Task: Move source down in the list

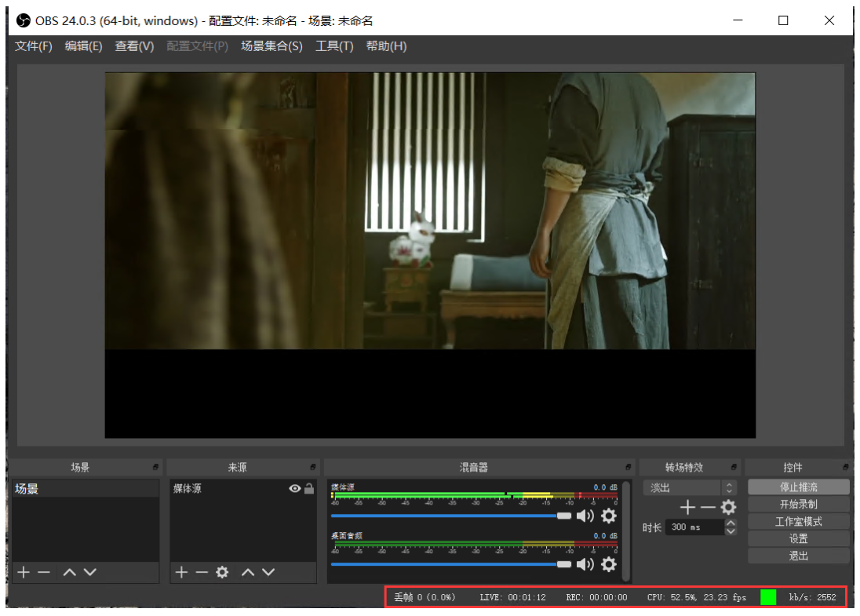Action: click(x=268, y=572)
